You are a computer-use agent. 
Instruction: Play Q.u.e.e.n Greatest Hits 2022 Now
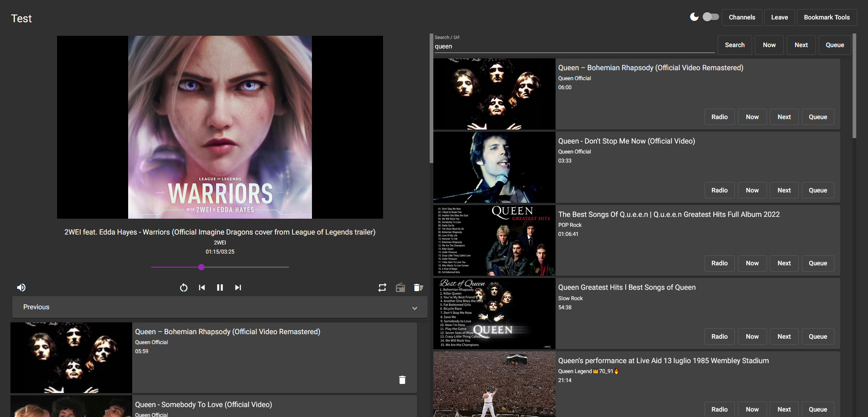pyautogui.click(x=753, y=263)
